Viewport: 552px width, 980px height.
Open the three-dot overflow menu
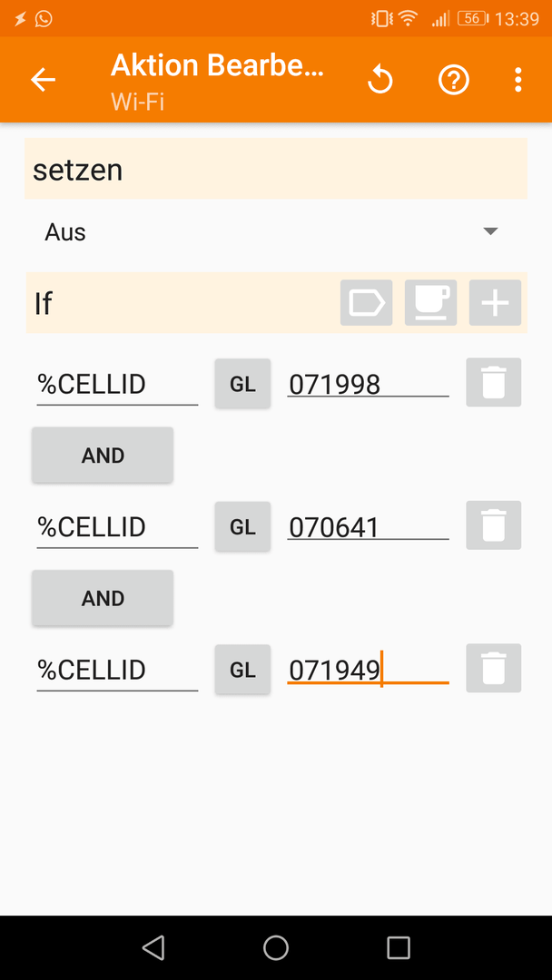tap(517, 80)
